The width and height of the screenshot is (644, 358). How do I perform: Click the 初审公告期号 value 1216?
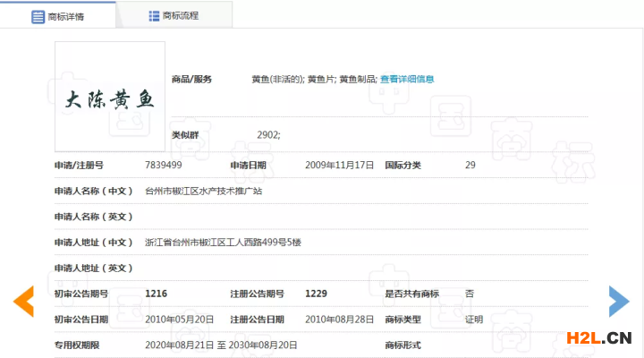(x=156, y=294)
